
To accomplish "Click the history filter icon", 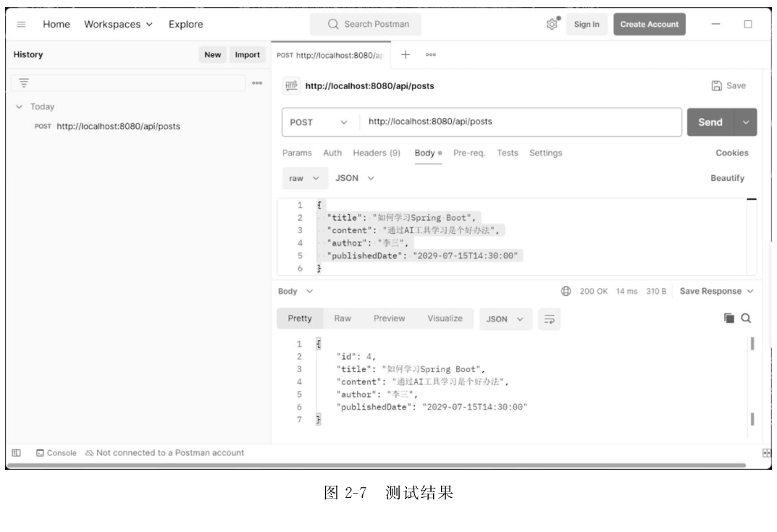I will [23, 83].
